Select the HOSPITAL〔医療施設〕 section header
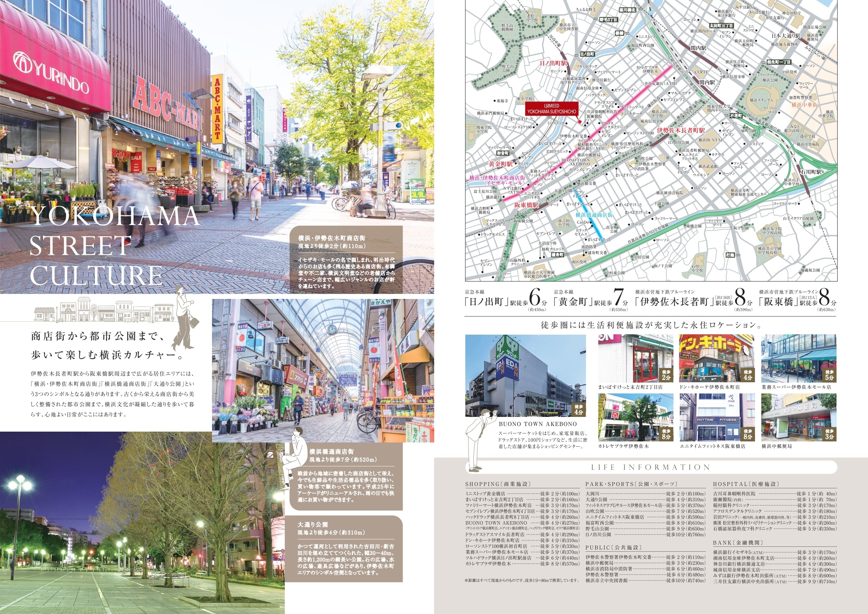 (x=746, y=484)
